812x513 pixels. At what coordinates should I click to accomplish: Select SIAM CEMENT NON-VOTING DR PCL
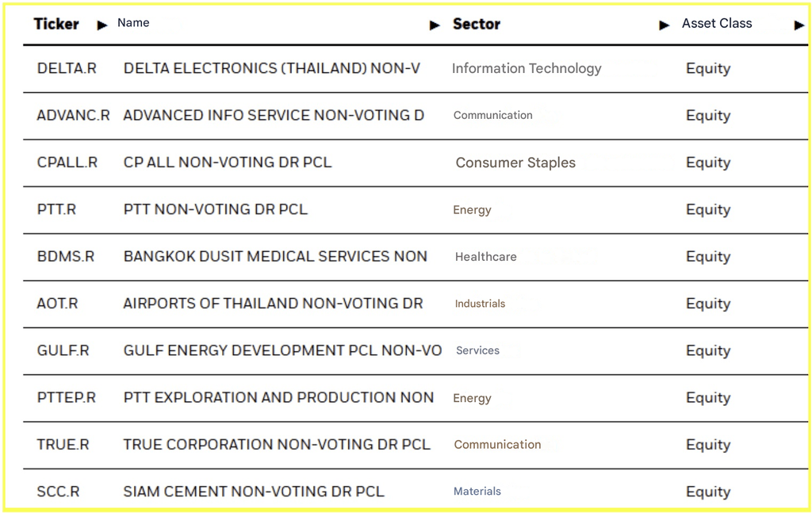click(x=254, y=492)
